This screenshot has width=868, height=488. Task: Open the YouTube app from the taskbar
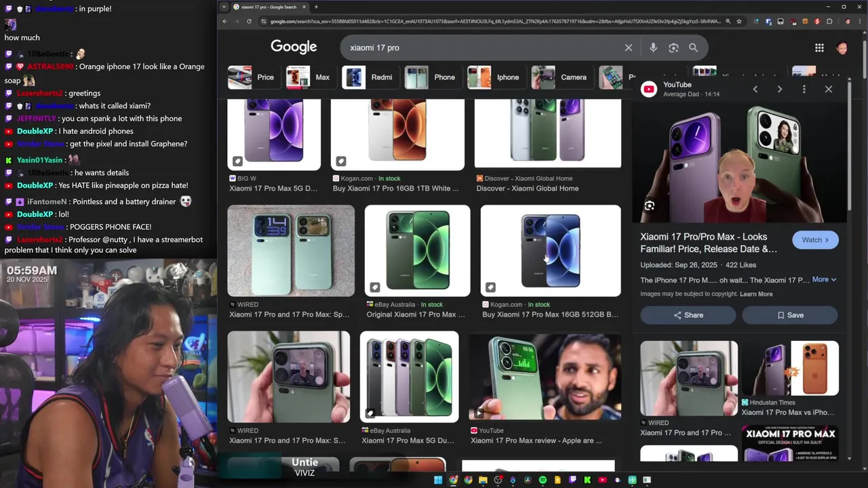[602, 480]
